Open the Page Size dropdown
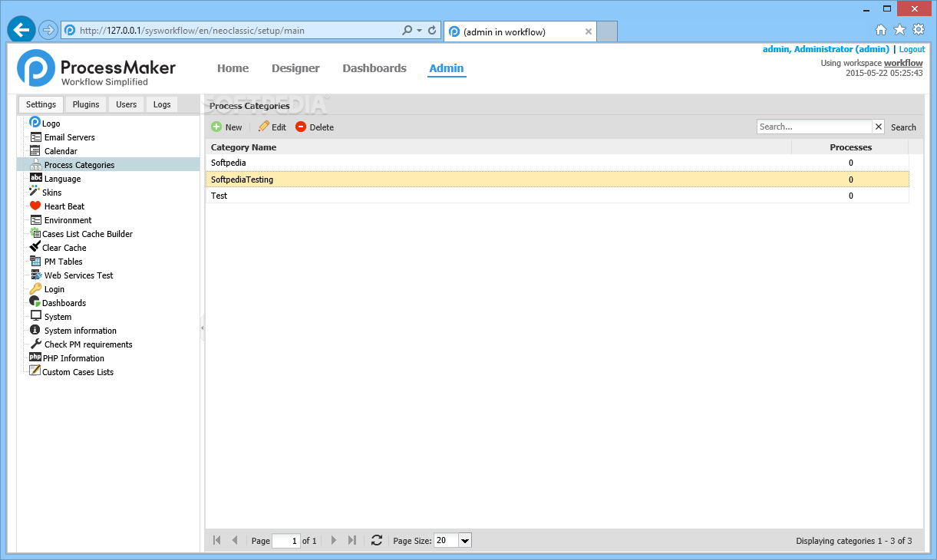 click(465, 541)
